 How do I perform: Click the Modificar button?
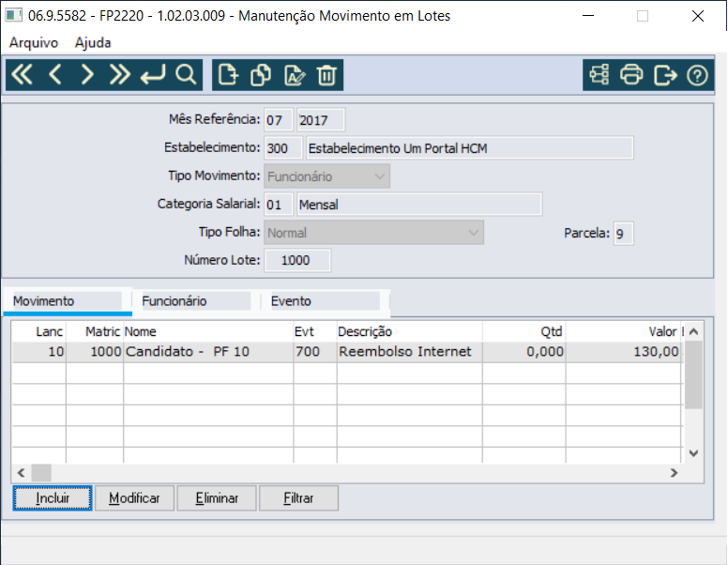tap(134, 498)
